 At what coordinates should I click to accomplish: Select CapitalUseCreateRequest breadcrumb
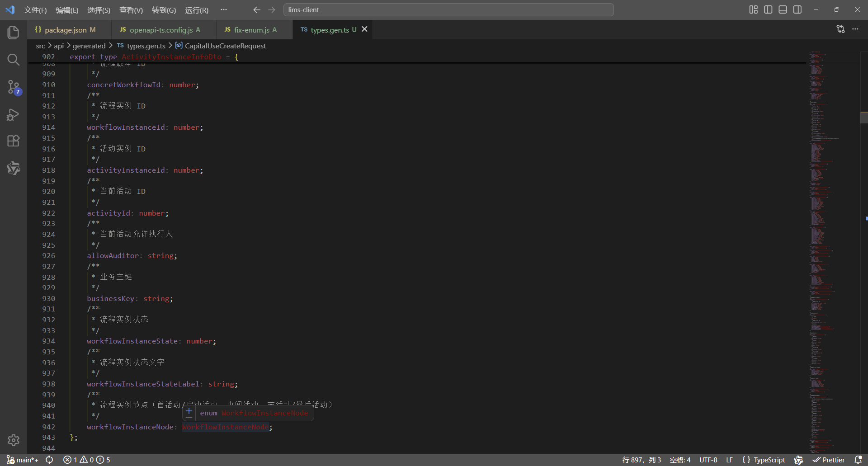tap(221, 46)
